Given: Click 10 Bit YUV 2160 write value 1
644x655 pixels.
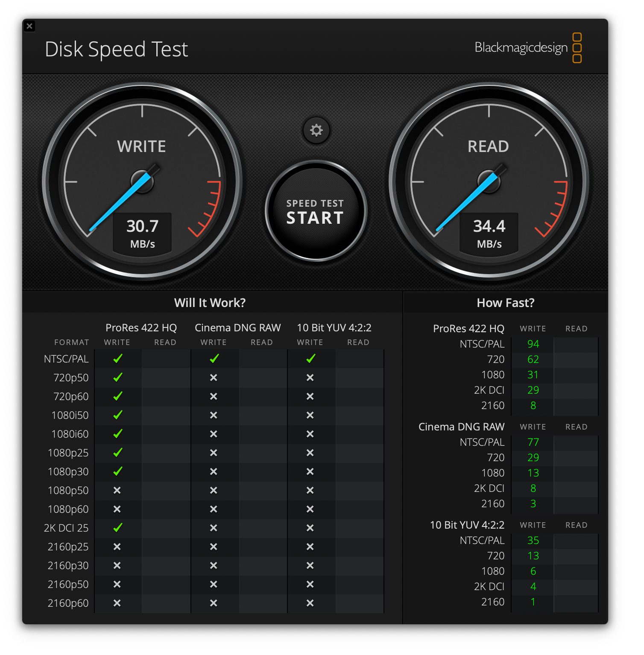Looking at the screenshot, I should [533, 602].
